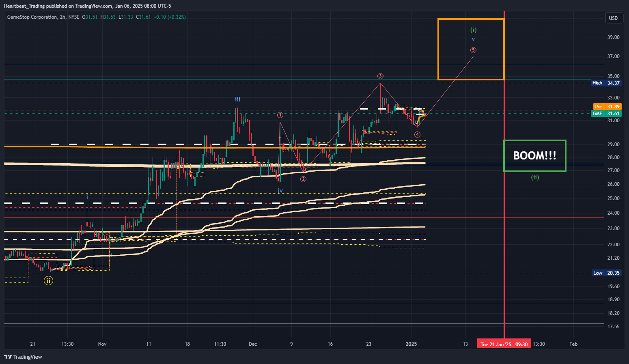Click the 17.55 price axis value

click(x=613, y=327)
